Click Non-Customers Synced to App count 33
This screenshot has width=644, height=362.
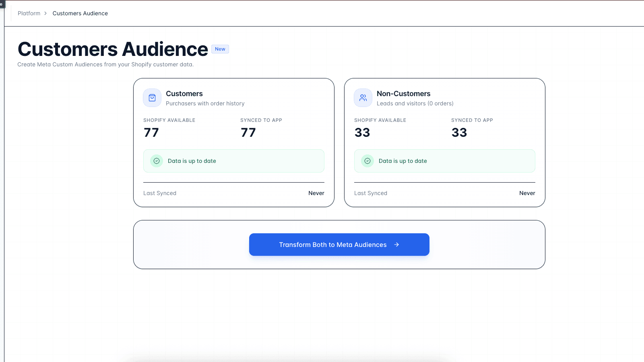[x=459, y=132]
